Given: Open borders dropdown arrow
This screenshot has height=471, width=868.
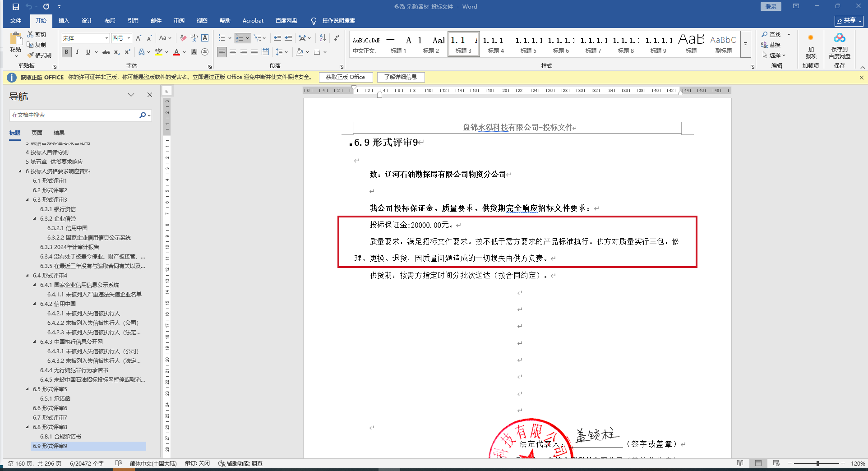Looking at the screenshot, I should pyautogui.click(x=325, y=52).
